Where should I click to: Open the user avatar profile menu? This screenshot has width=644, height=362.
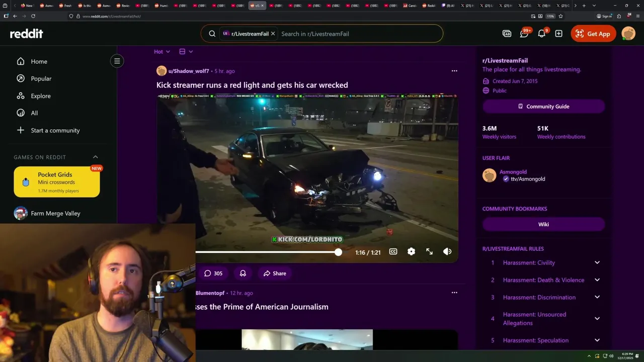tap(628, 34)
